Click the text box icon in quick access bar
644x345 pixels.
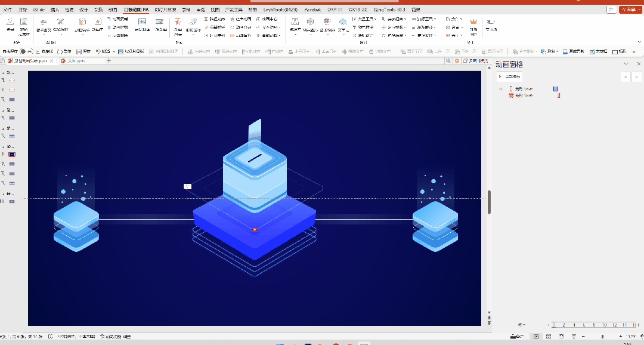(592, 52)
